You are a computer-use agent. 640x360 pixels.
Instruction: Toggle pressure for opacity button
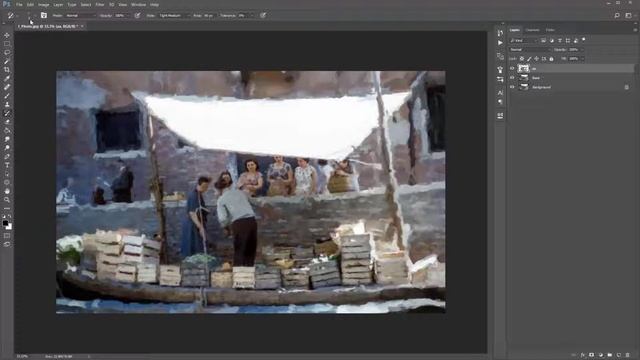tap(138, 16)
